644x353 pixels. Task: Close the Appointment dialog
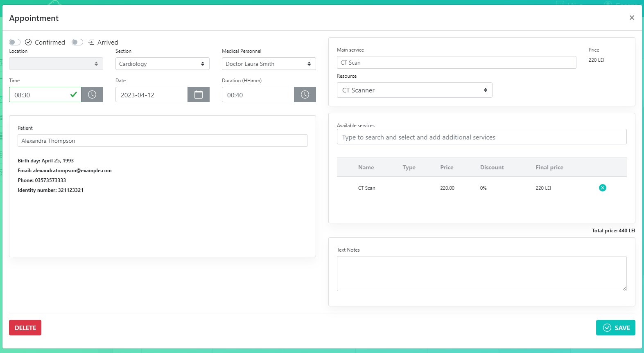tap(632, 18)
